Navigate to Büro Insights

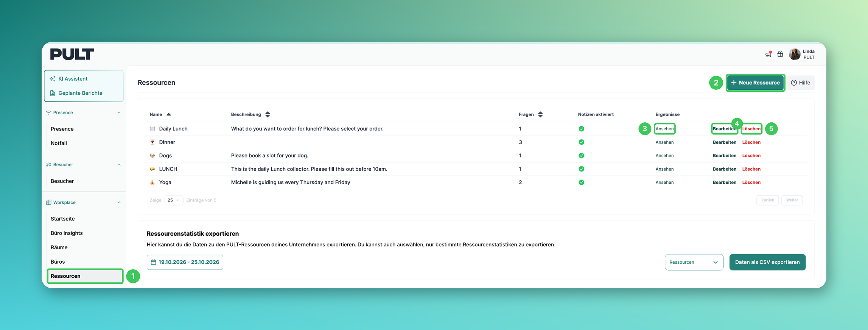(67, 233)
